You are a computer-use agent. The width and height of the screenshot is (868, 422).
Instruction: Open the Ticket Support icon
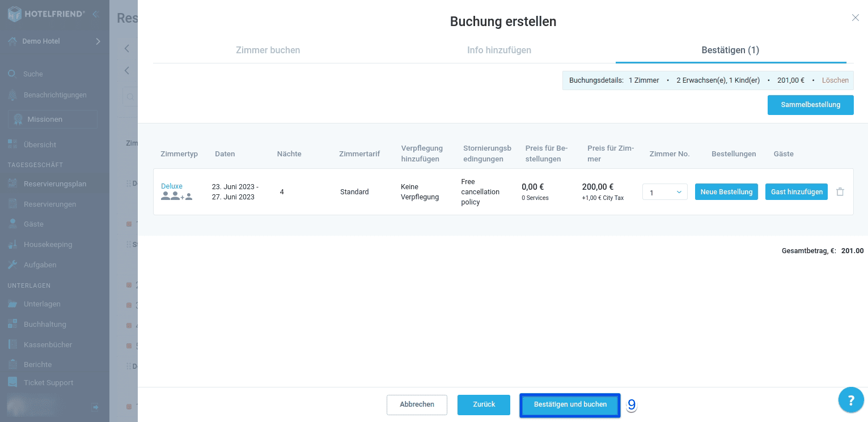pos(11,382)
